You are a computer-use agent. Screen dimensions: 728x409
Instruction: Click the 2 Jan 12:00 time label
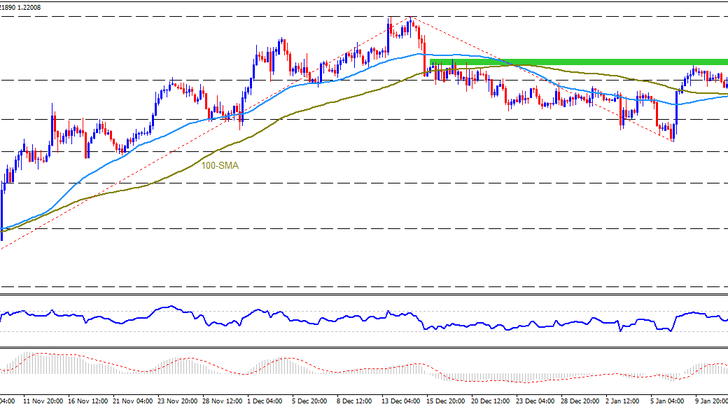(x=624, y=401)
